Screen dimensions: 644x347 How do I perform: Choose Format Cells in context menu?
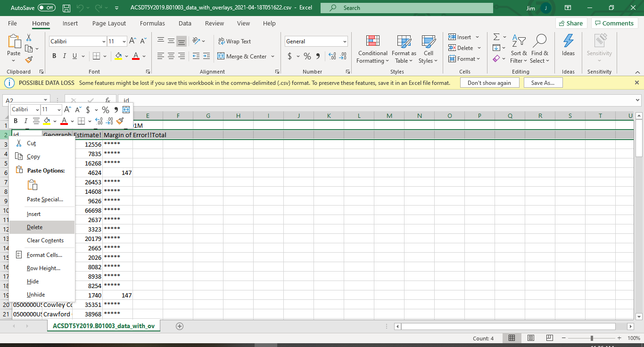[42, 255]
